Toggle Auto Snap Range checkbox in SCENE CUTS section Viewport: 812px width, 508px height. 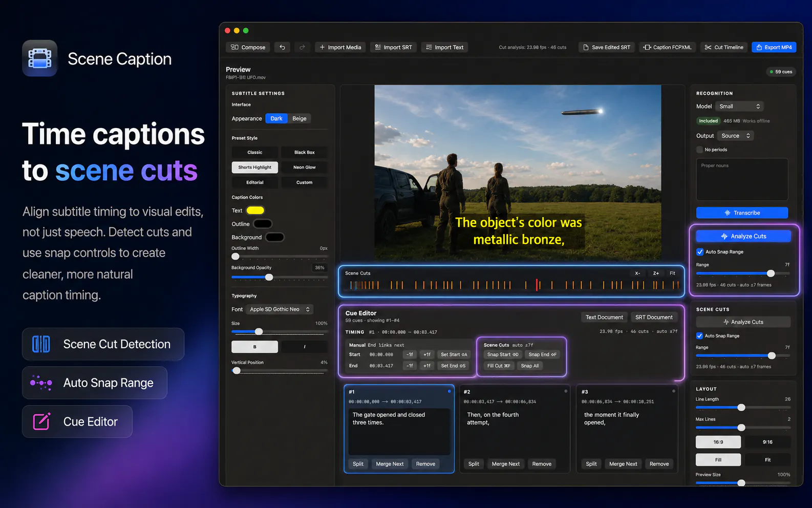pos(699,336)
